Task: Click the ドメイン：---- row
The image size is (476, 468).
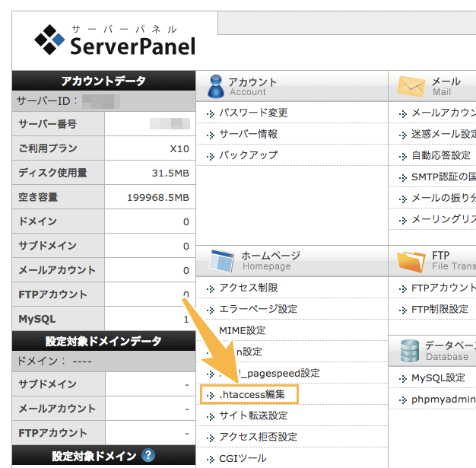Action: [103, 361]
